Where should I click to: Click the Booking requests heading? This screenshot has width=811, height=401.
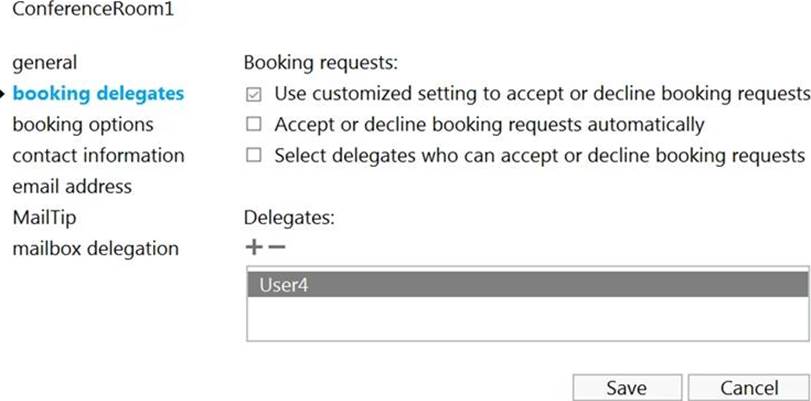(321, 63)
